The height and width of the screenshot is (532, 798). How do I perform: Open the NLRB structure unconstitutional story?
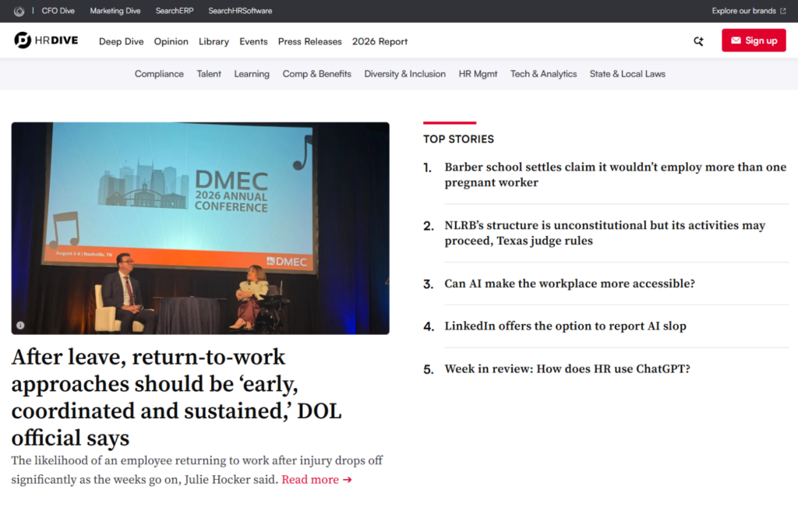(605, 232)
